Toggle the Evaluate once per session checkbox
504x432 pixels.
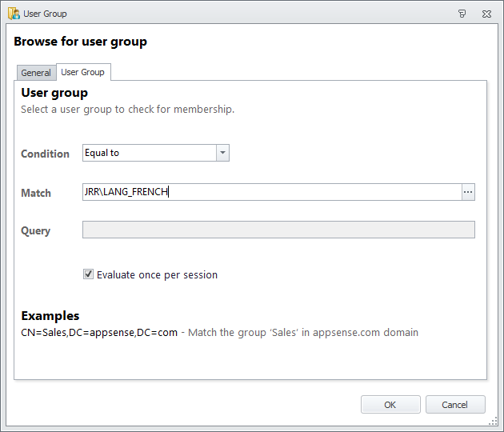click(88, 274)
